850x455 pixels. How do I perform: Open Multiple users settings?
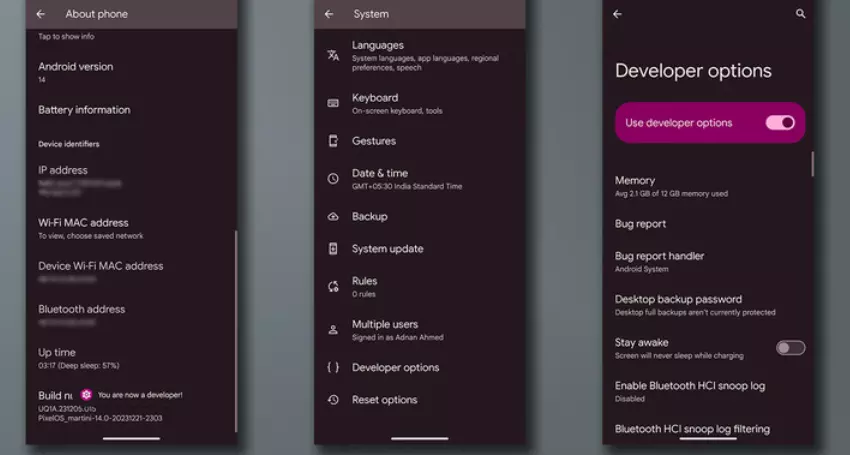tap(420, 330)
